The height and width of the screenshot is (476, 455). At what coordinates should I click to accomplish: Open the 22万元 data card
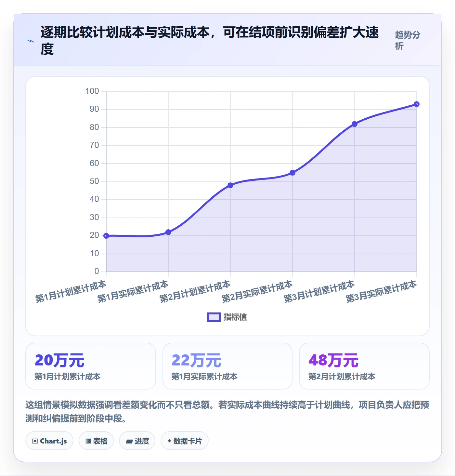tap(227, 366)
